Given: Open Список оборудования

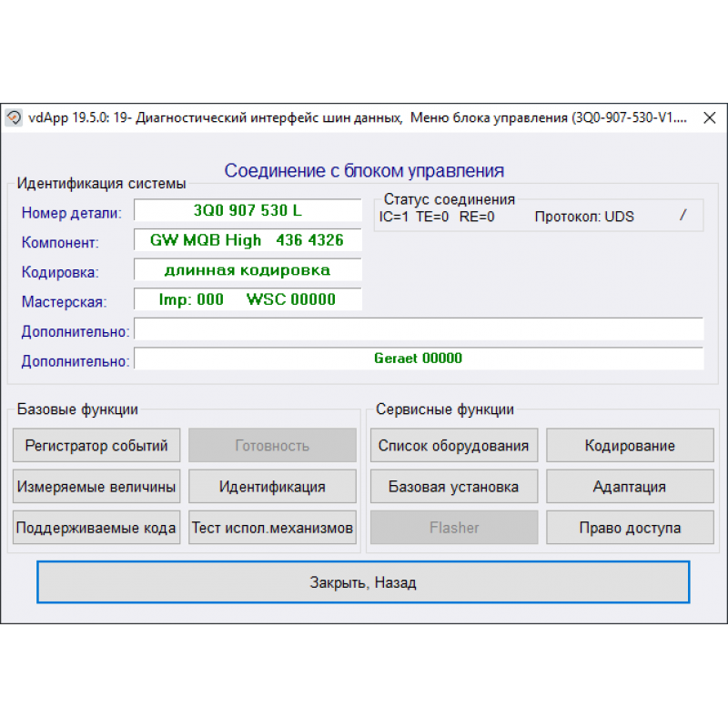Looking at the screenshot, I should pos(453,445).
